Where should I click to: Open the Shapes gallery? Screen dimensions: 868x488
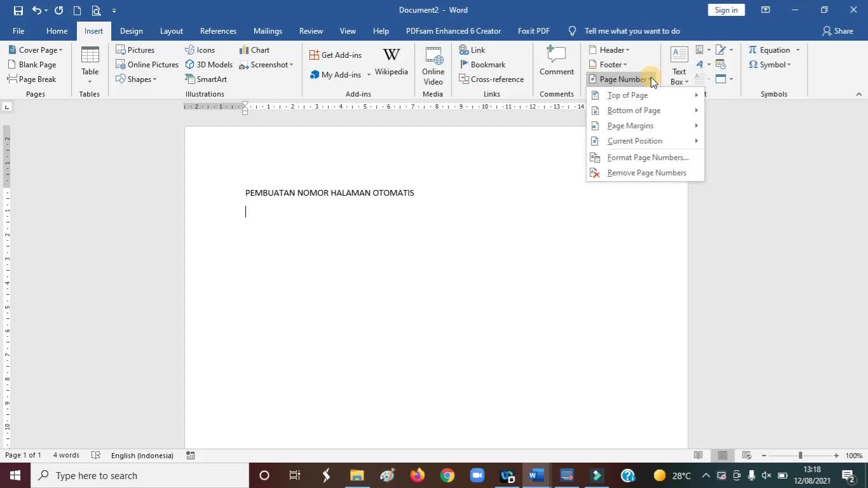(x=136, y=79)
